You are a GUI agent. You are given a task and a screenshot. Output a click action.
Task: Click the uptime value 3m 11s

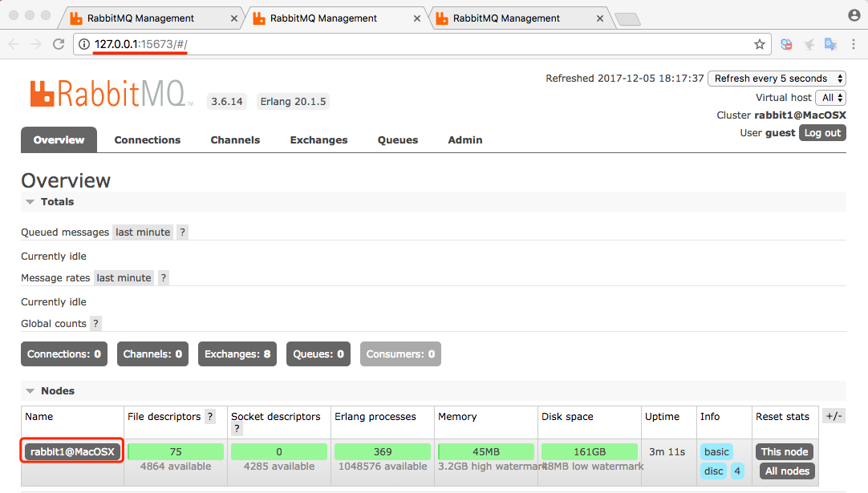click(667, 452)
